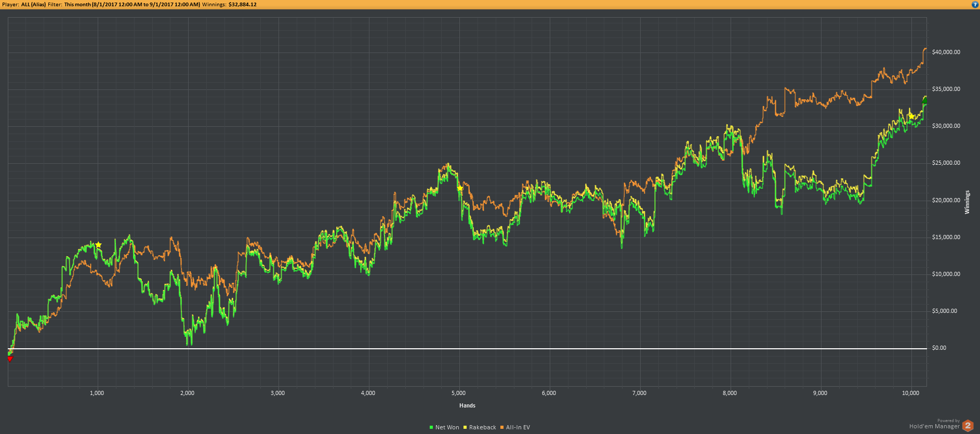Toggle the Rakeback legend label
This screenshot has width=980, height=434.
[483, 427]
